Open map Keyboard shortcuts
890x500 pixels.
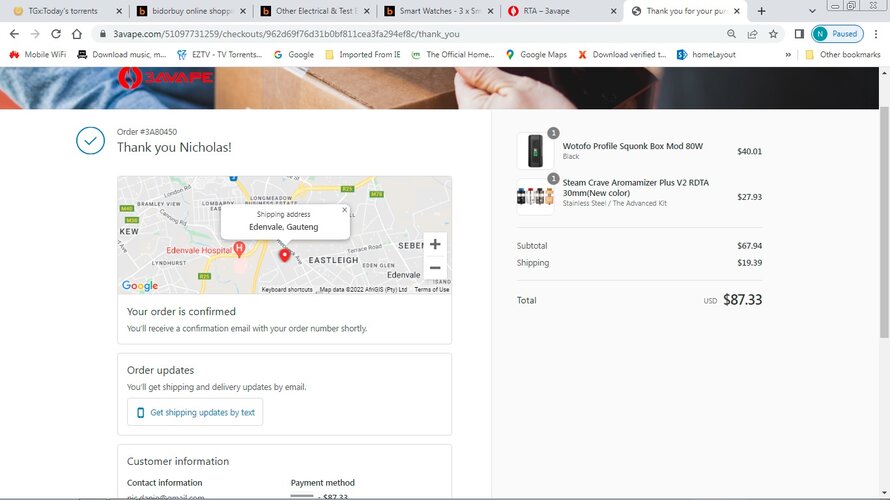click(287, 289)
